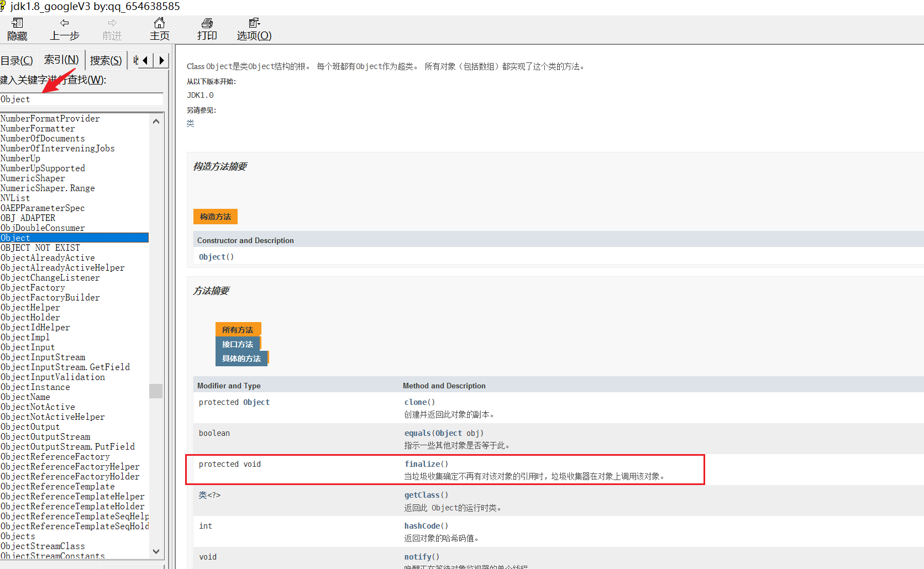Open the Search (搜索) tab
Screen dimensions: 924x569
pyautogui.click(x=106, y=60)
